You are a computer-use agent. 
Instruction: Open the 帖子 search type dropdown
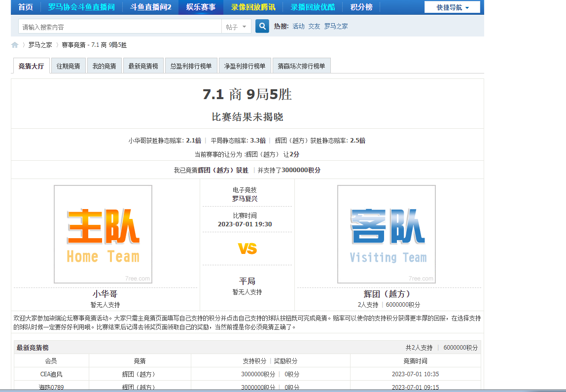237,27
